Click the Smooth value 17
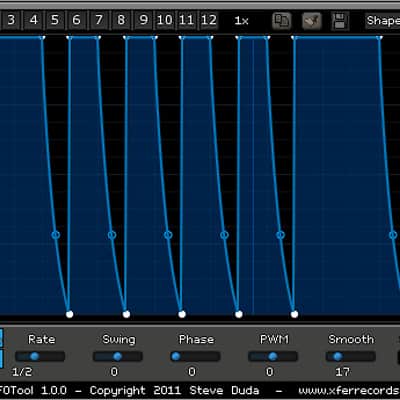Viewport: 400px width, 400px height. coord(342,372)
